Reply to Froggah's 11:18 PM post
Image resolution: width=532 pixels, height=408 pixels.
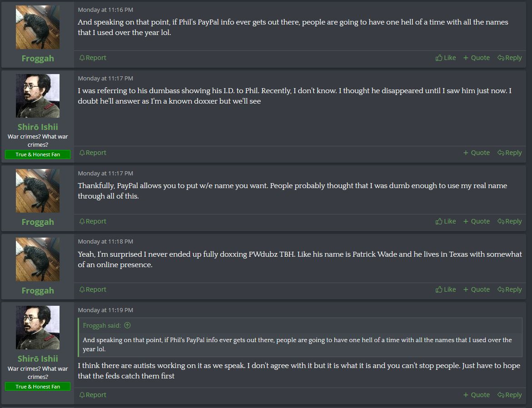509,289
